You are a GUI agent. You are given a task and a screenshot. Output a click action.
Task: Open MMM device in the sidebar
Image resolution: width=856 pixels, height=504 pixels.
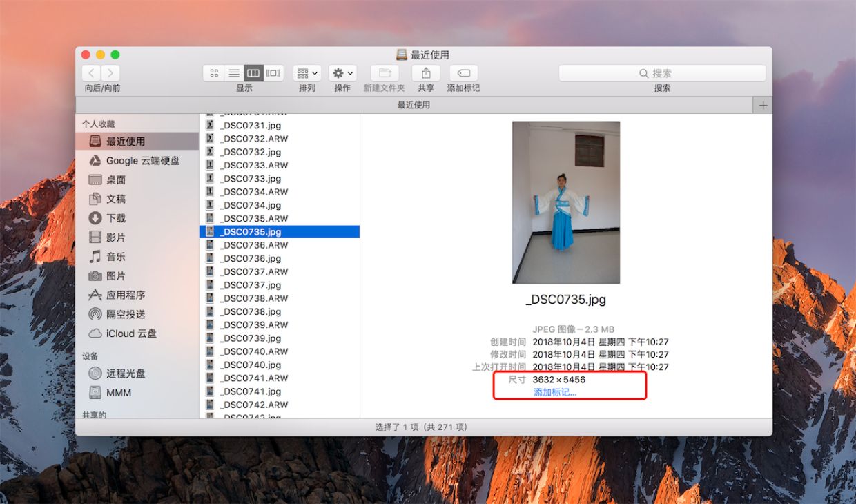pos(137,393)
